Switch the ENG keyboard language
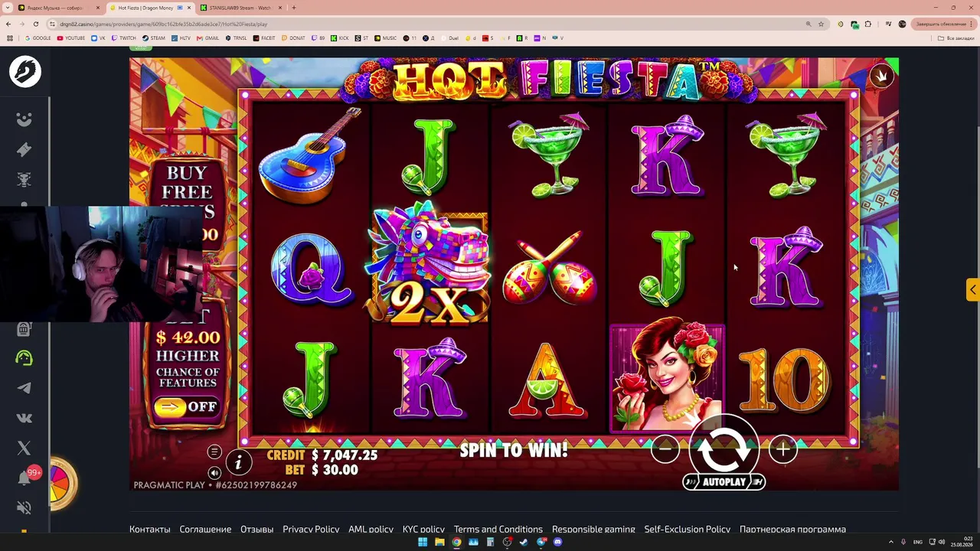The height and width of the screenshot is (551, 980). [918, 542]
